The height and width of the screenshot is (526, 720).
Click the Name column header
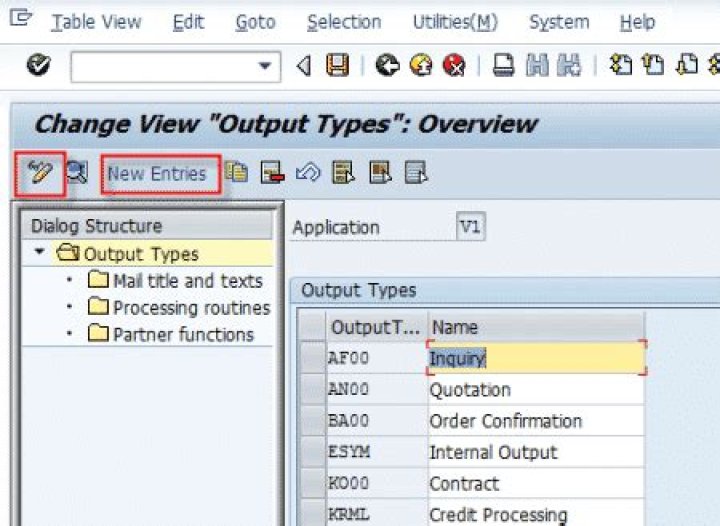click(x=536, y=327)
